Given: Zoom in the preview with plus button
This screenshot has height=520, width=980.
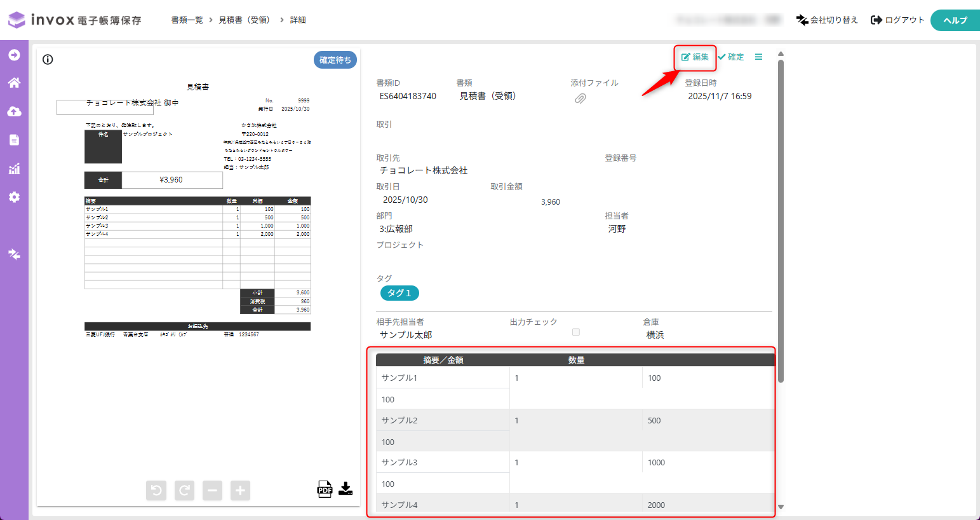Looking at the screenshot, I should coord(240,490).
